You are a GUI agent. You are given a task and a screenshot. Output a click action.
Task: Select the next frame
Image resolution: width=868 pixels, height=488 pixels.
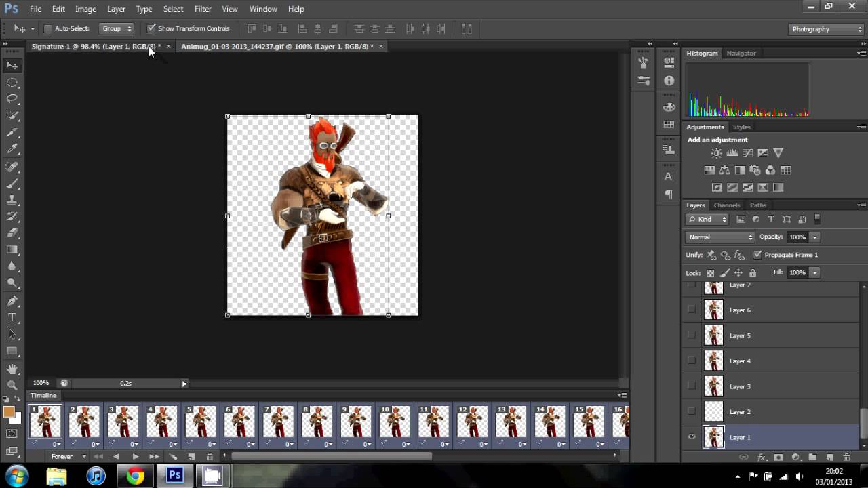[153, 457]
